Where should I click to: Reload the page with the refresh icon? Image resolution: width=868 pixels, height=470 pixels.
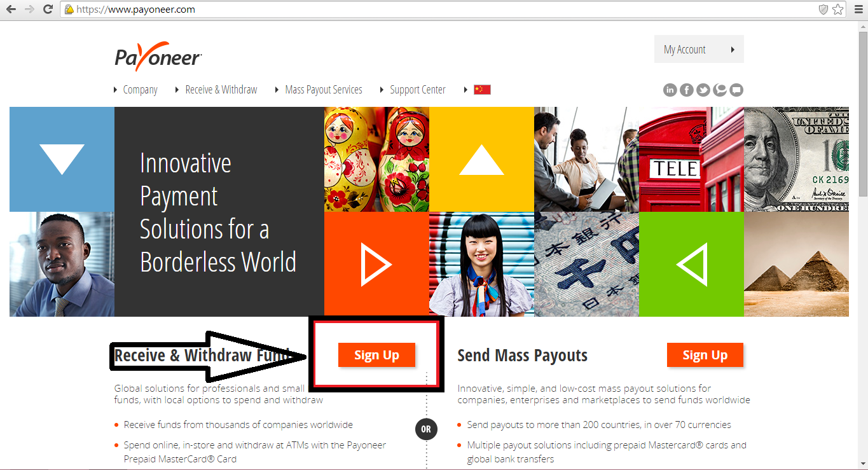click(x=48, y=10)
